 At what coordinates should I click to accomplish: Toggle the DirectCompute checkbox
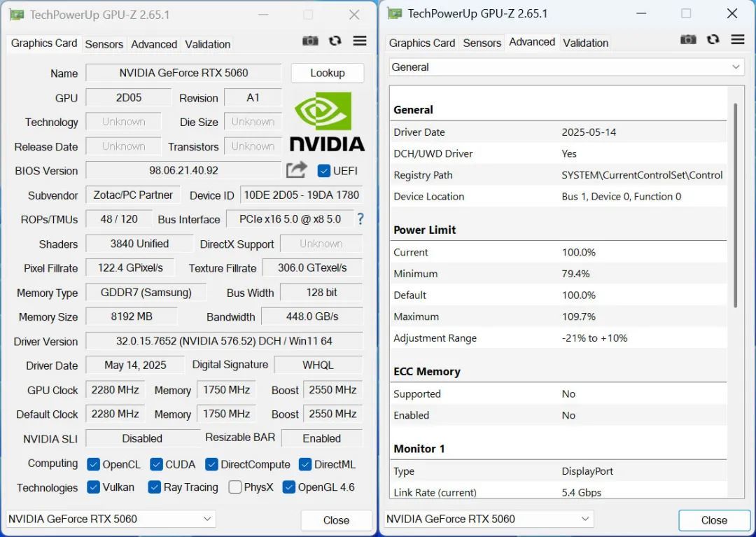[x=211, y=464]
